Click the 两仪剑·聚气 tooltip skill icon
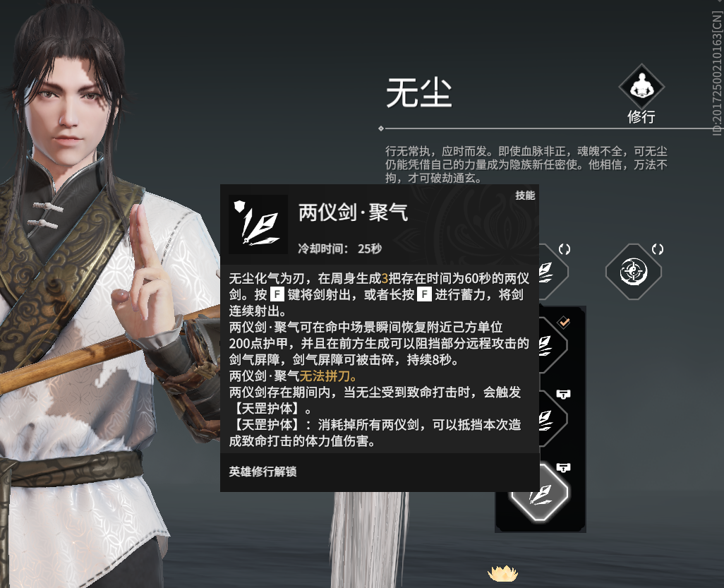Screen dimensions: 724x588 point(258,224)
